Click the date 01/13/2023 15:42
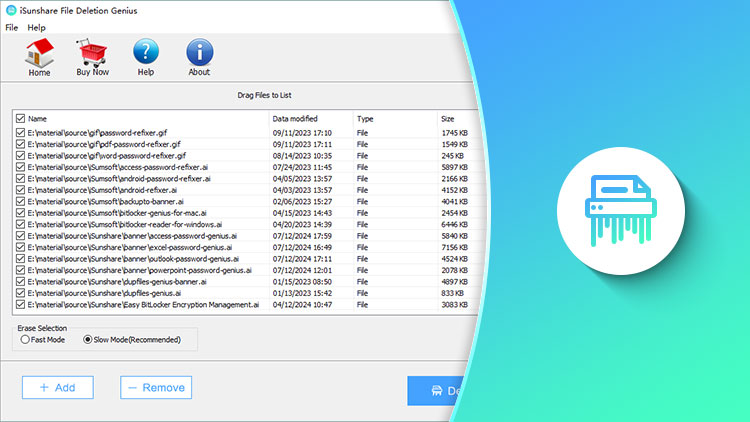 click(302, 293)
